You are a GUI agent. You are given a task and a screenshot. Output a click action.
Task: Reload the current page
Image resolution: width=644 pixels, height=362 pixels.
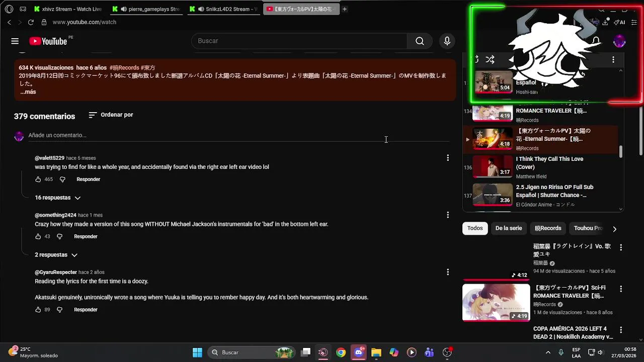31,22
